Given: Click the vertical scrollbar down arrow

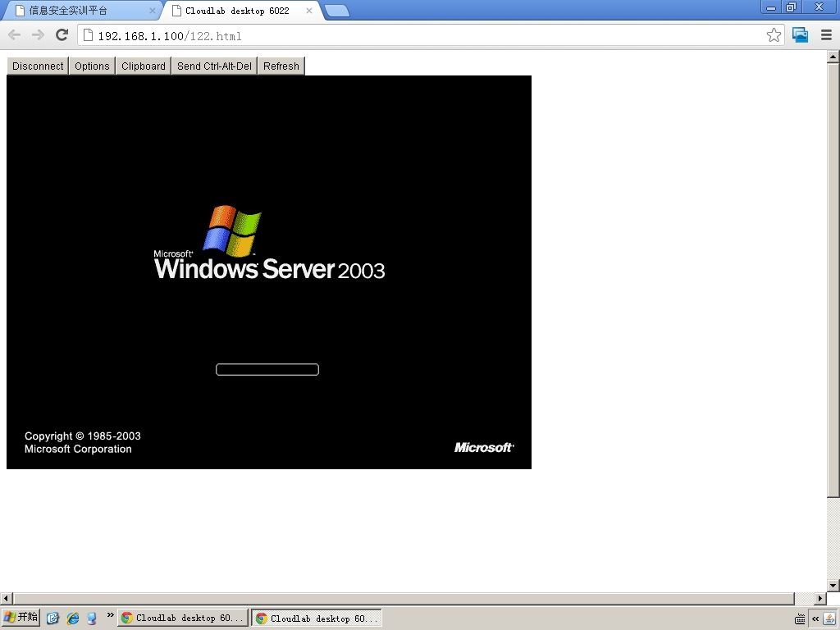Looking at the screenshot, I should (x=833, y=585).
